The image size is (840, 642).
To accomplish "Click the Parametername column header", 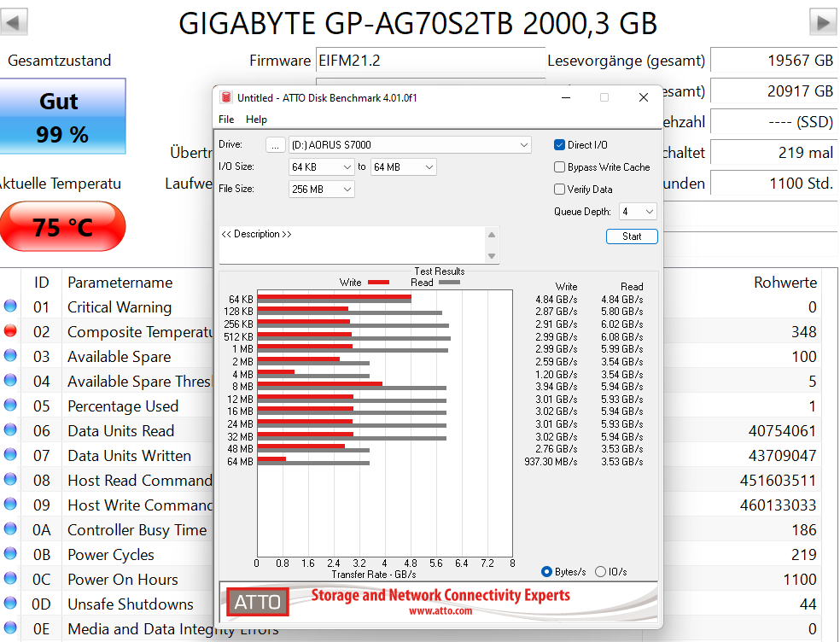I will coord(120,283).
